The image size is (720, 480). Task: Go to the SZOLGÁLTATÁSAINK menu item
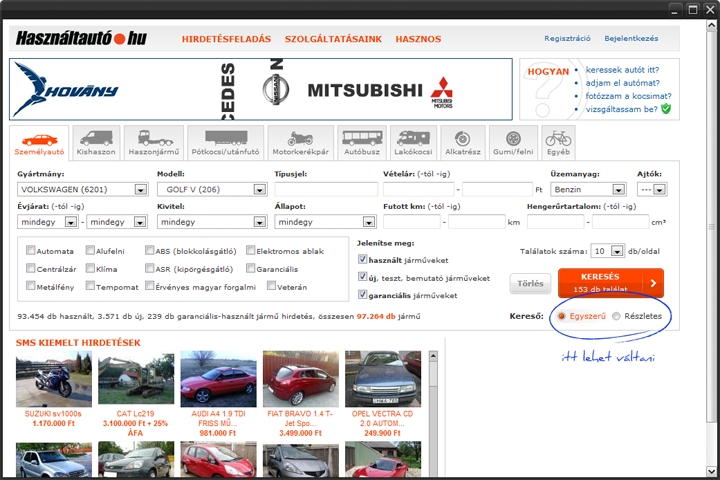(333, 39)
